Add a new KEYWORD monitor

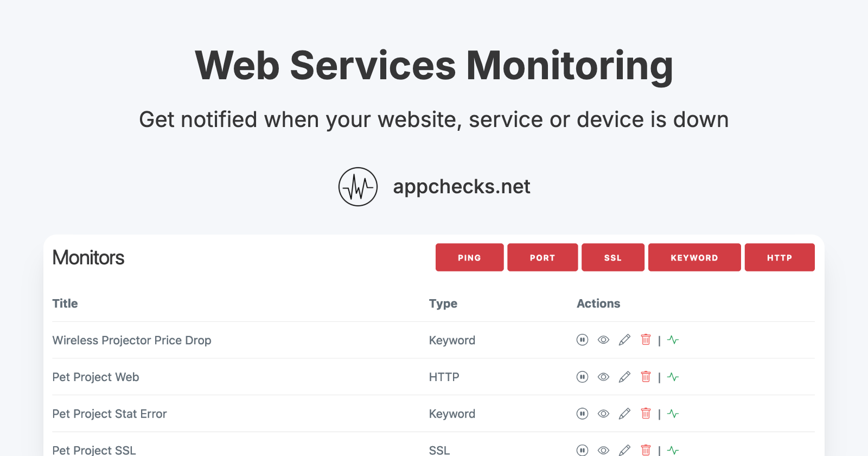[x=694, y=257]
